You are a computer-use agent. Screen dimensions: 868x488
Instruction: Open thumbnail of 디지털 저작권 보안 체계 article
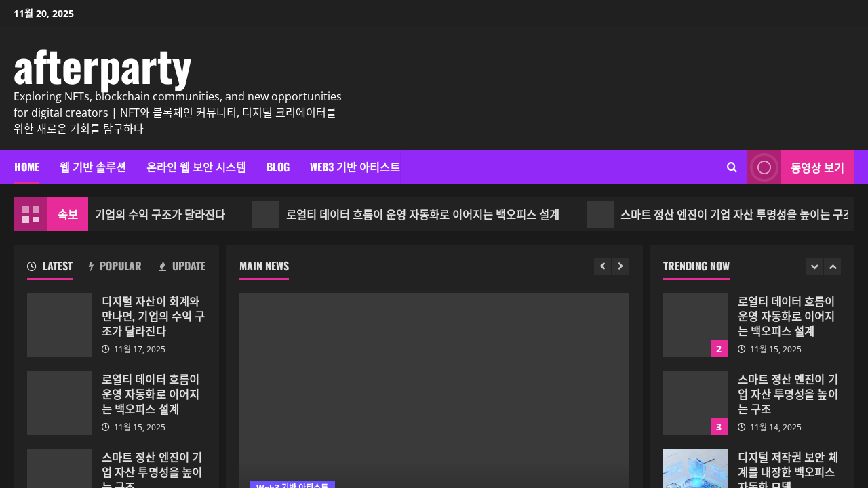point(695,468)
